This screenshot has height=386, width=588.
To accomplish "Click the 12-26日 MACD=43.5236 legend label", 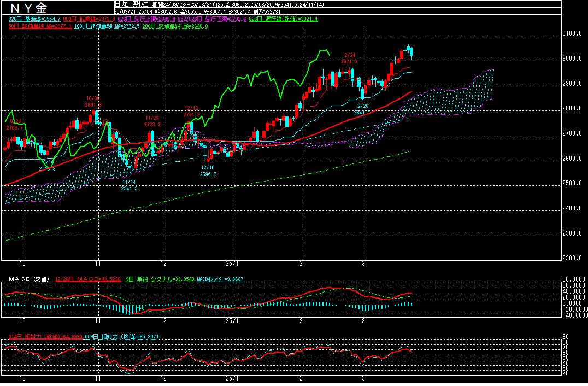I will click(x=88, y=279).
